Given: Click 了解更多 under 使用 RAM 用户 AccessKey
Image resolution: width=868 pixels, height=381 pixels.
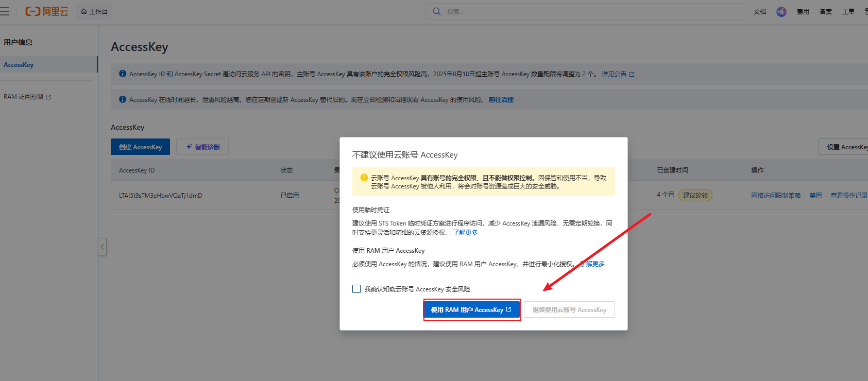Looking at the screenshot, I should [592, 264].
